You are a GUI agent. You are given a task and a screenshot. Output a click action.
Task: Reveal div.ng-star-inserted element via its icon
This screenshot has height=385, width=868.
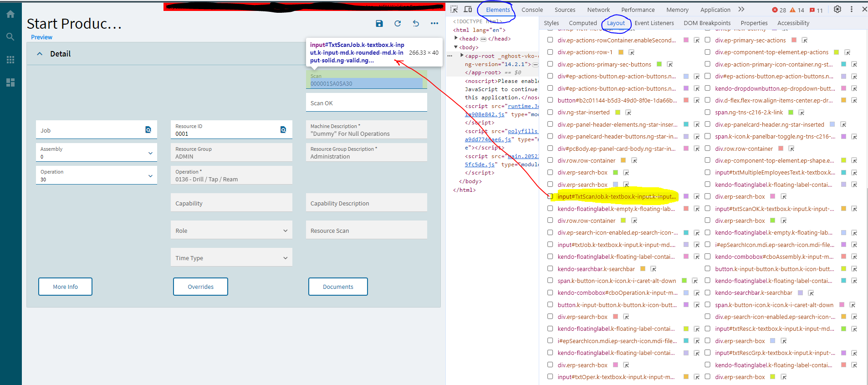[x=628, y=113]
